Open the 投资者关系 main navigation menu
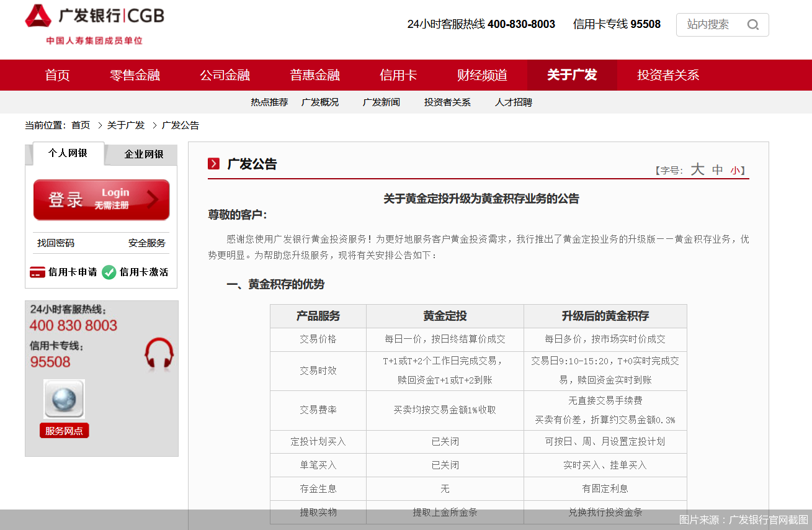 [667, 75]
